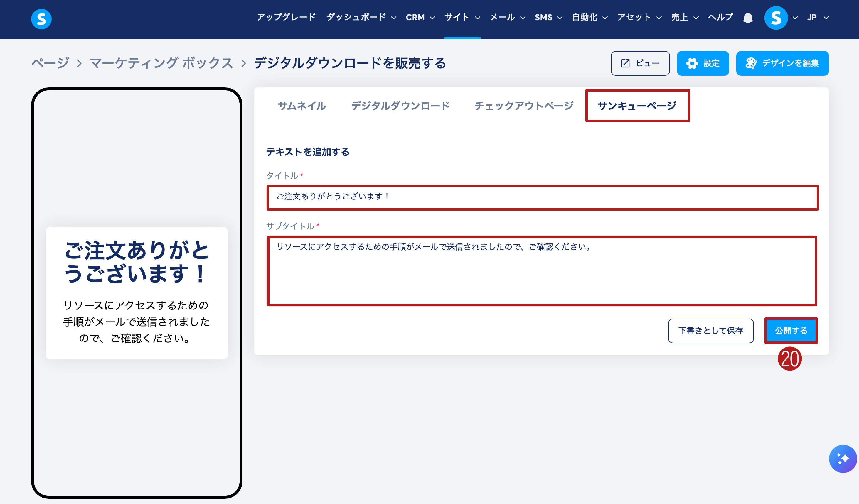Open the AI assistant sparkle button
Image resolution: width=859 pixels, height=504 pixels.
[x=842, y=458]
